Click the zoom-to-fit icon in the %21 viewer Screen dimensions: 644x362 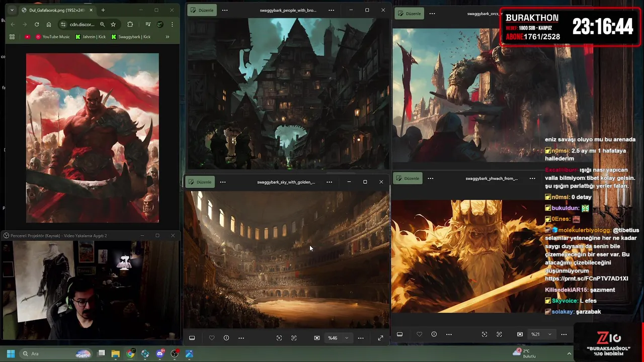click(x=520, y=334)
